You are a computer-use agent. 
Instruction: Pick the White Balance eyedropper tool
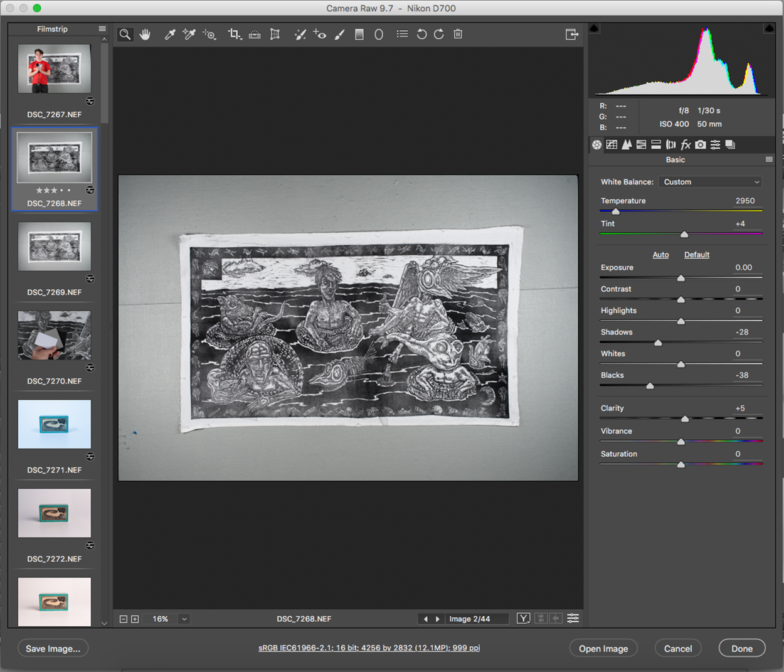(169, 35)
